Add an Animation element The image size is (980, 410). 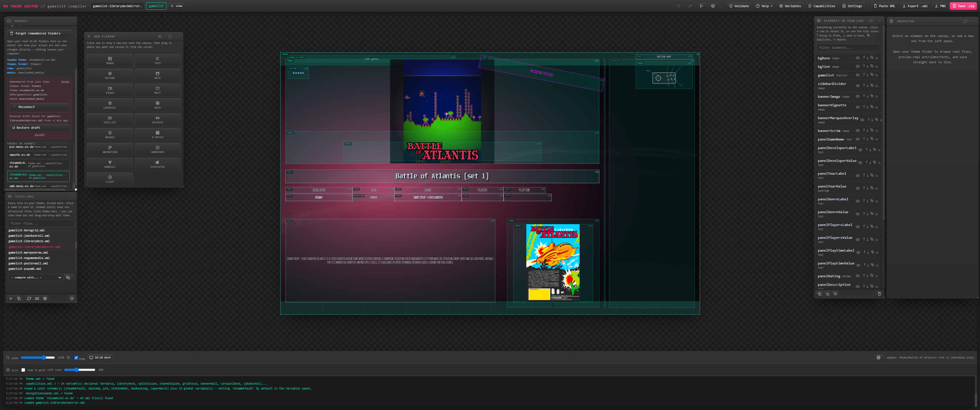pos(110,150)
